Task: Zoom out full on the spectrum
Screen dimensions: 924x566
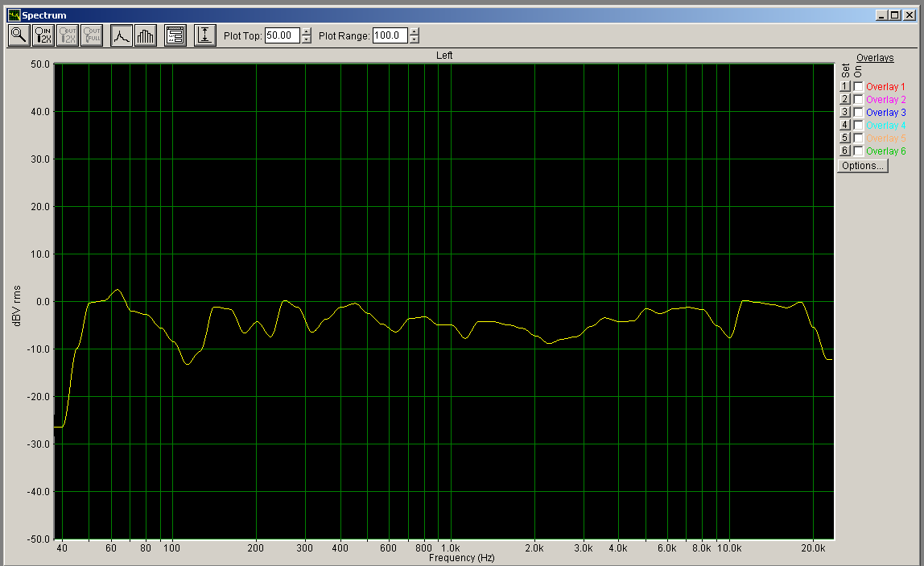Action: tap(92, 35)
